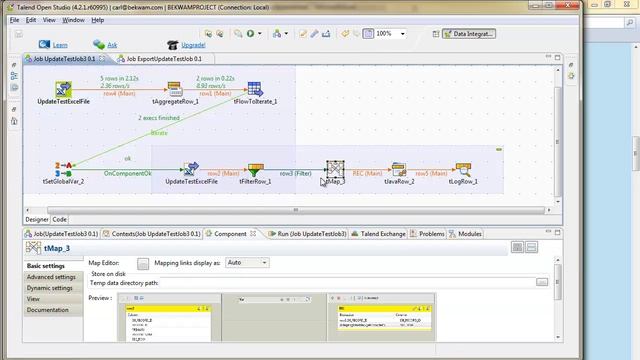The height and width of the screenshot is (360, 640).
Task: Click the export icon beside the pencil tools
Action: 326,33
